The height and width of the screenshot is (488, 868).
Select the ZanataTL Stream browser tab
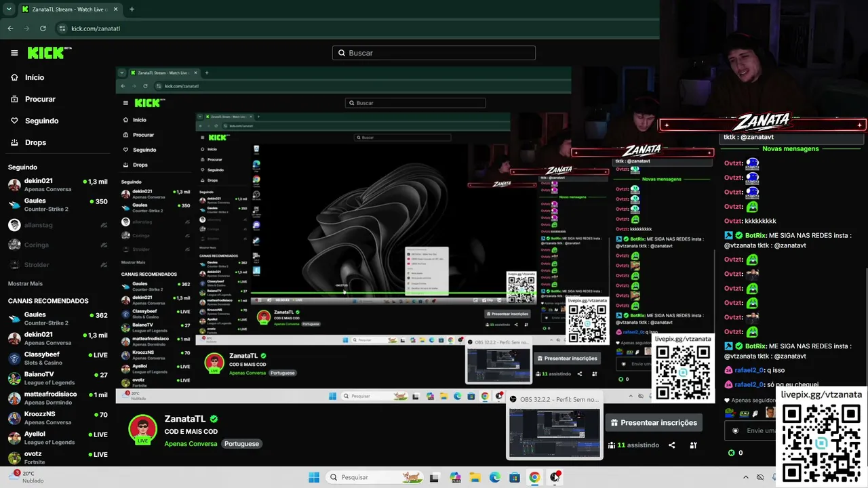coord(69,9)
